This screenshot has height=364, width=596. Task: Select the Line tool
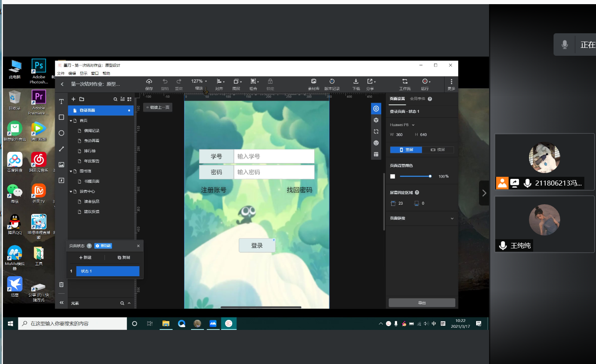61,149
